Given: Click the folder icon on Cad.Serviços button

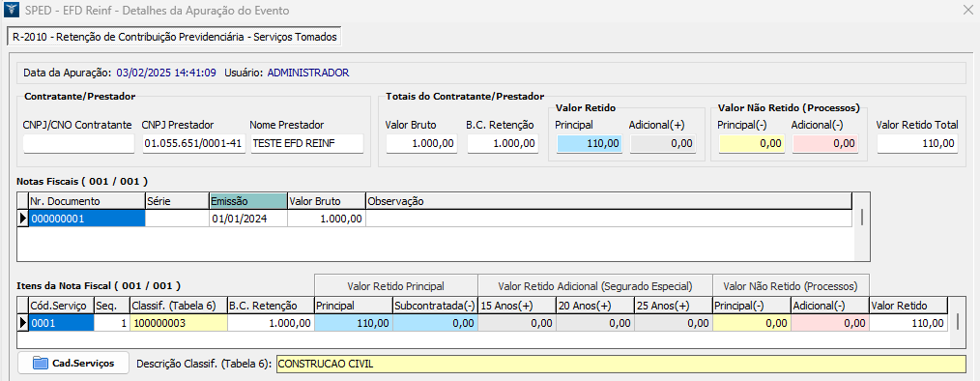Looking at the screenshot, I should (x=40, y=363).
